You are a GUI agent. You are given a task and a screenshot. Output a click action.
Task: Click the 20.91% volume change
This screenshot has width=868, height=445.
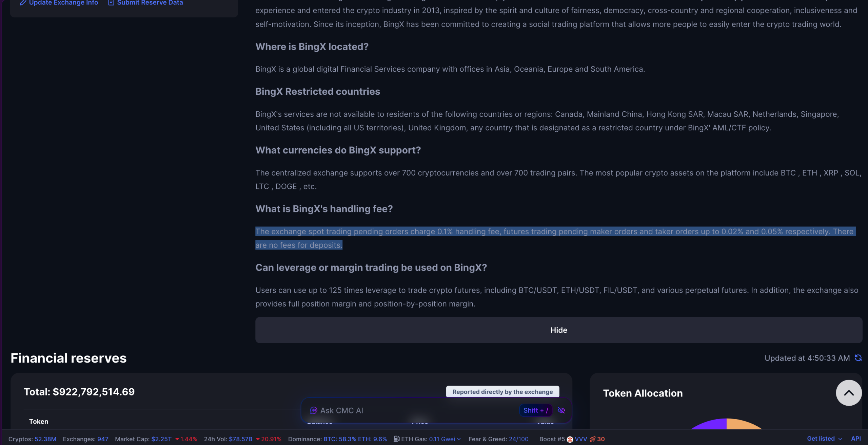[x=269, y=439]
